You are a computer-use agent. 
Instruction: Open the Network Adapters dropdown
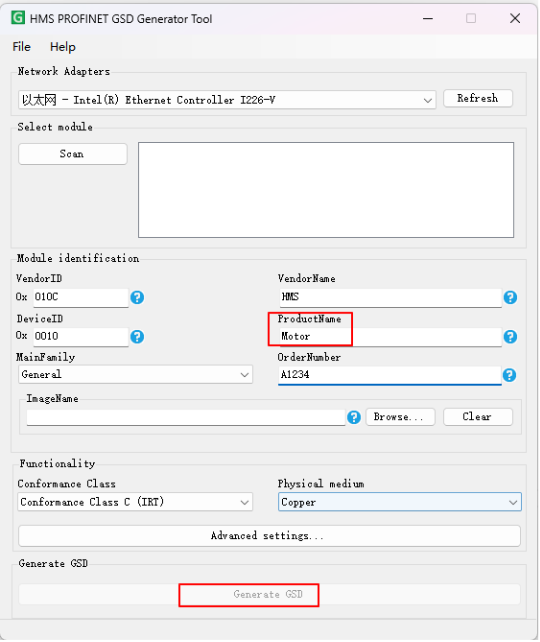click(227, 100)
